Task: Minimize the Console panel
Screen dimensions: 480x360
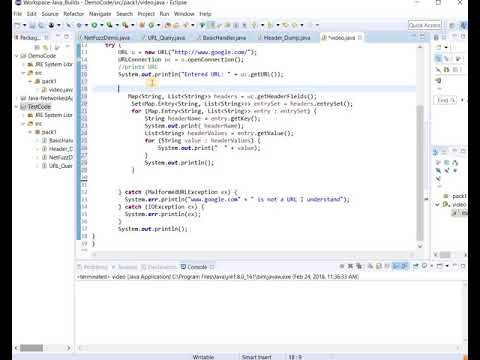Action: 455,266
